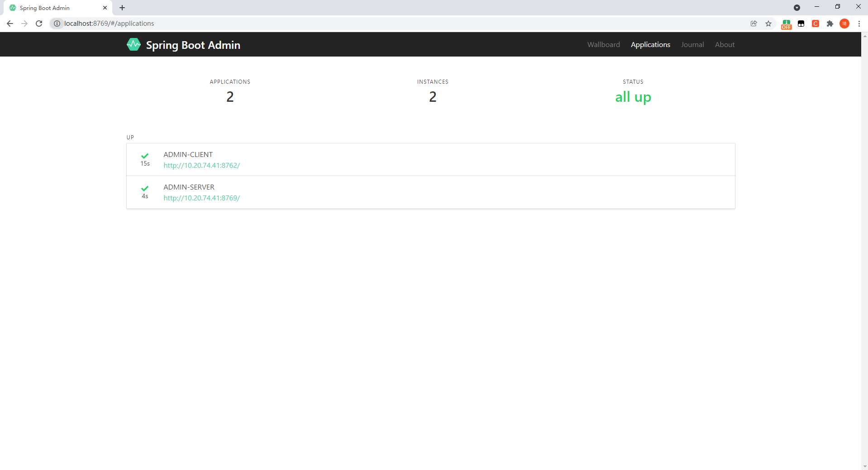Minimize the browser window
The image size is (868, 470).
tap(817, 7)
